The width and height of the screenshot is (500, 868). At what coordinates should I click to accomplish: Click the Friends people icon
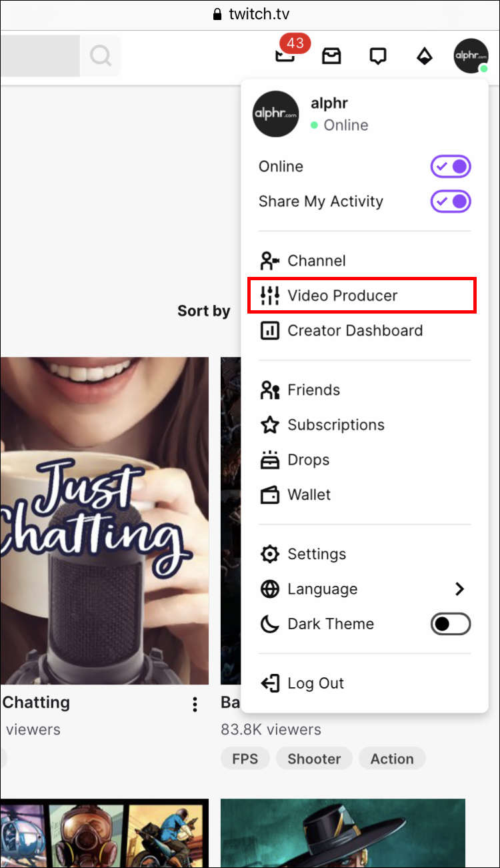point(270,390)
